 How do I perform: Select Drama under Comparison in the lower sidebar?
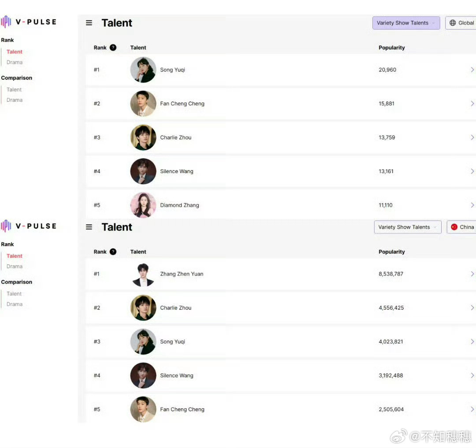click(x=15, y=304)
